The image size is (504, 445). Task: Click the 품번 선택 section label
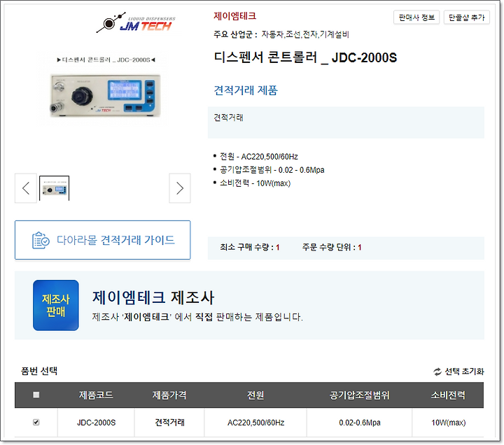[x=39, y=371]
